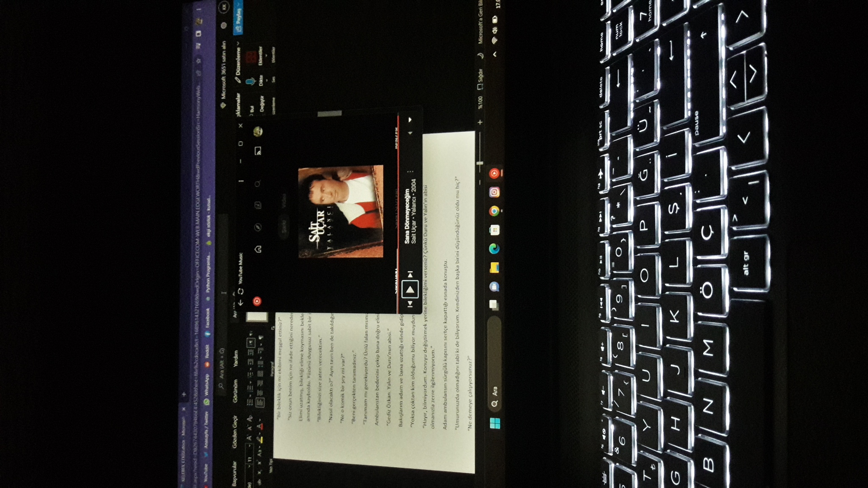Adjust the Word zoom slider handle
Viewport: 868px width, 488px height.
click(480, 163)
